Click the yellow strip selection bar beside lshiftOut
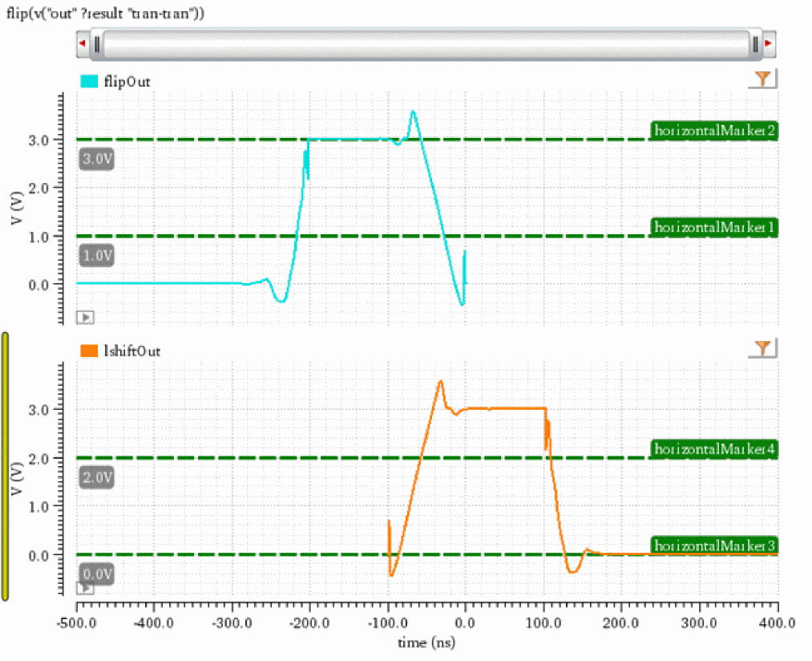The image size is (812, 661). [x=5, y=467]
